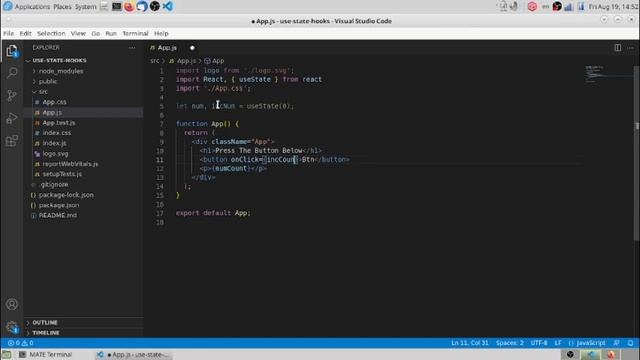Show errors and warnings in status bar

click(20, 343)
